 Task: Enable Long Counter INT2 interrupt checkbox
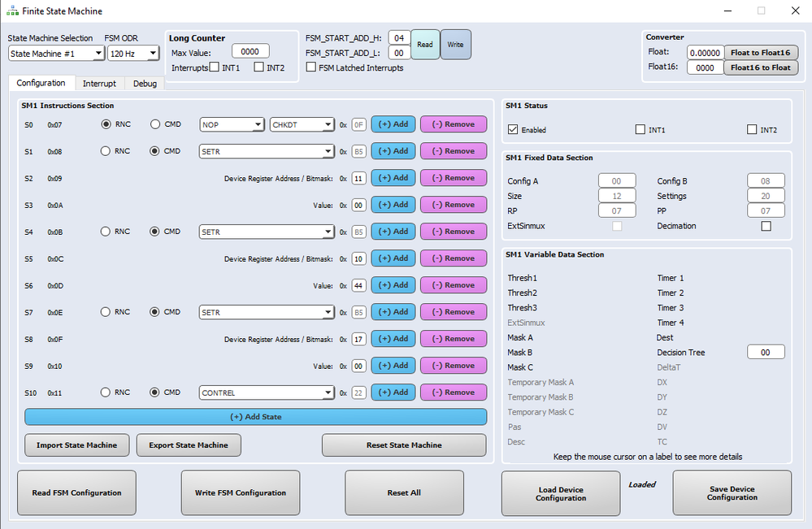(259, 67)
